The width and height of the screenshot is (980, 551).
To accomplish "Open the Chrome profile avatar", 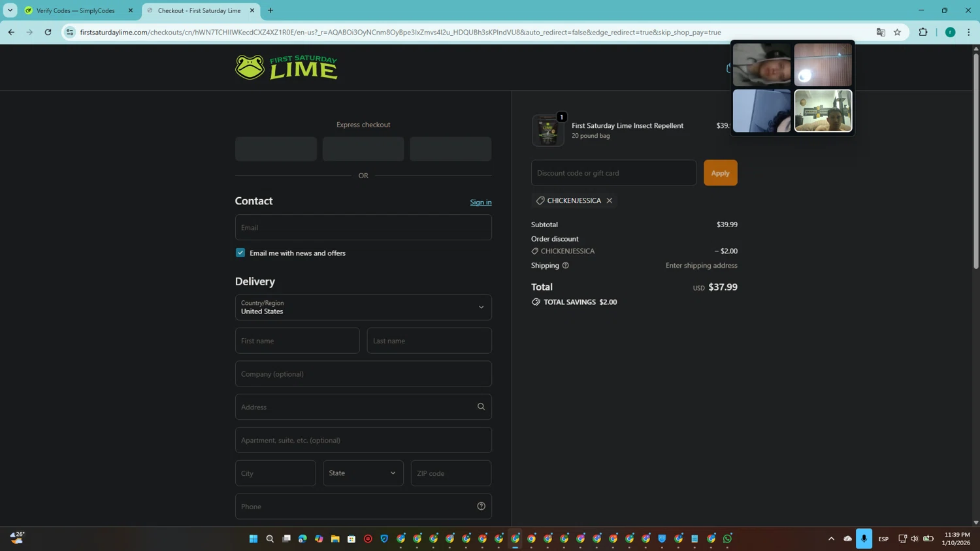I will pos(951,32).
